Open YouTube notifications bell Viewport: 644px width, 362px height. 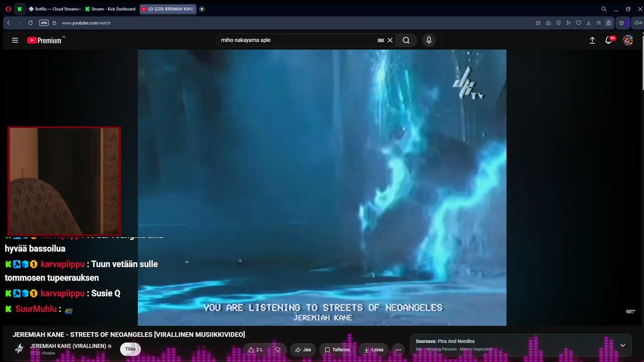(609, 40)
